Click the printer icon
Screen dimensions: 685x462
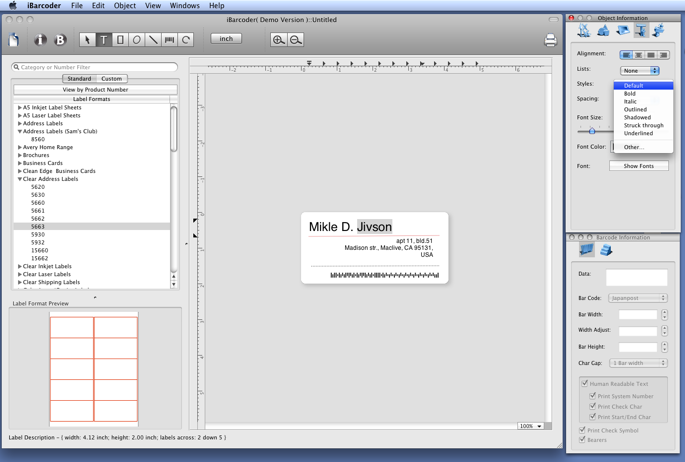pos(550,40)
